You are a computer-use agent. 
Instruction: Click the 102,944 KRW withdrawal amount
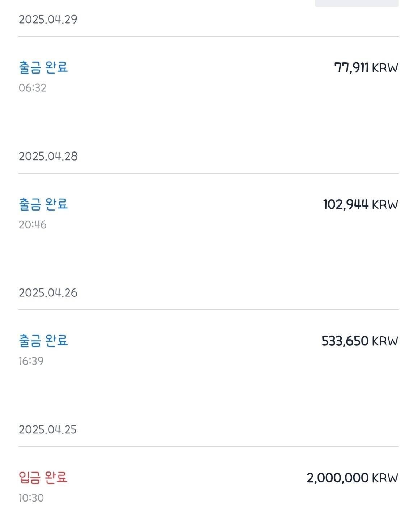pos(361,205)
